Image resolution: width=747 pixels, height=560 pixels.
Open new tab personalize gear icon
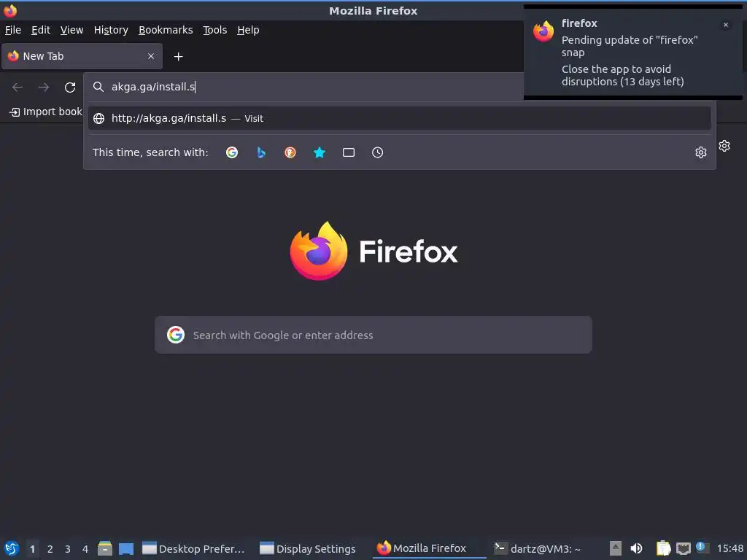724,146
